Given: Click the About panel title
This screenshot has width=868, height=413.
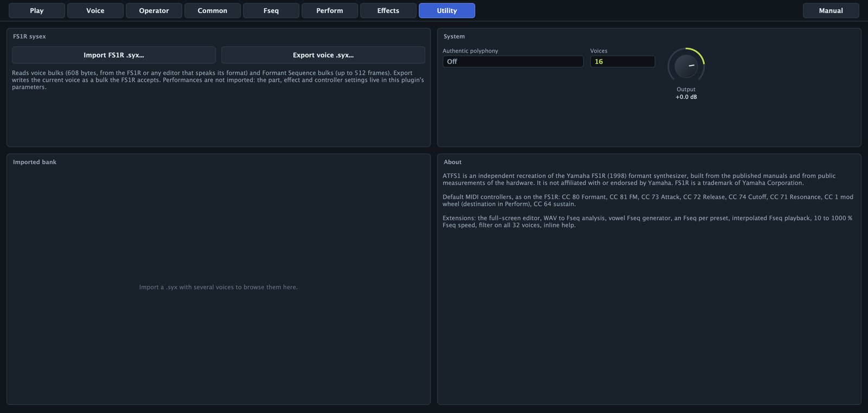Looking at the screenshot, I should [452, 162].
